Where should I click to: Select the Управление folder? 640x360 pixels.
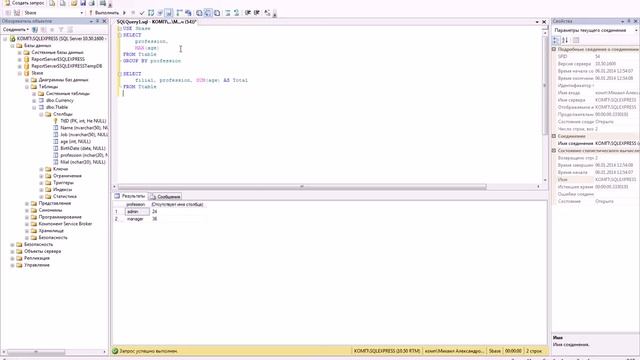coord(37,265)
